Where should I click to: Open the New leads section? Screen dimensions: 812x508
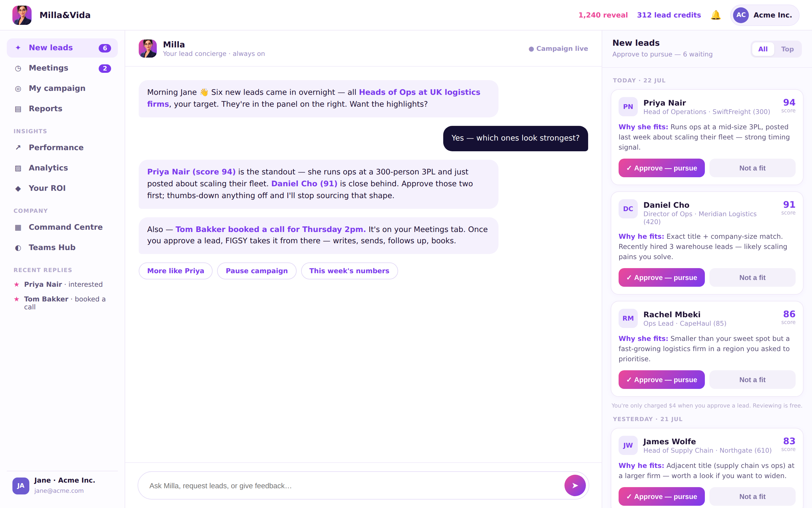point(62,48)
